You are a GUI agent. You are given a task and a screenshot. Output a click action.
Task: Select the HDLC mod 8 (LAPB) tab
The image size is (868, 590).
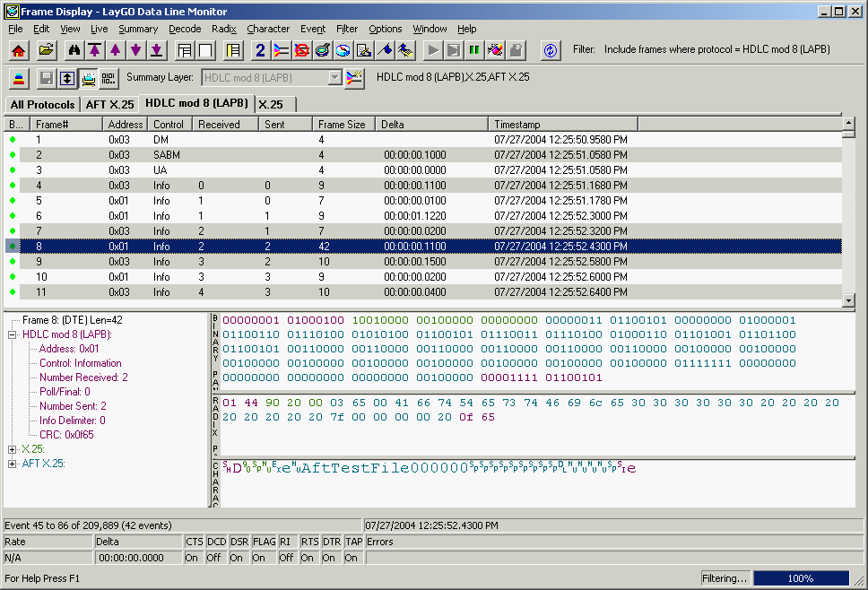click(196, 103)
